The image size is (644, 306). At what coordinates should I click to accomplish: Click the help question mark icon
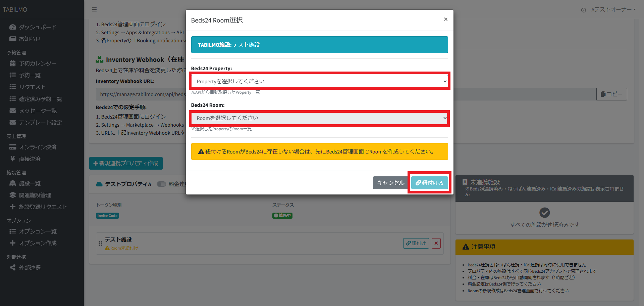click(583, 10)
